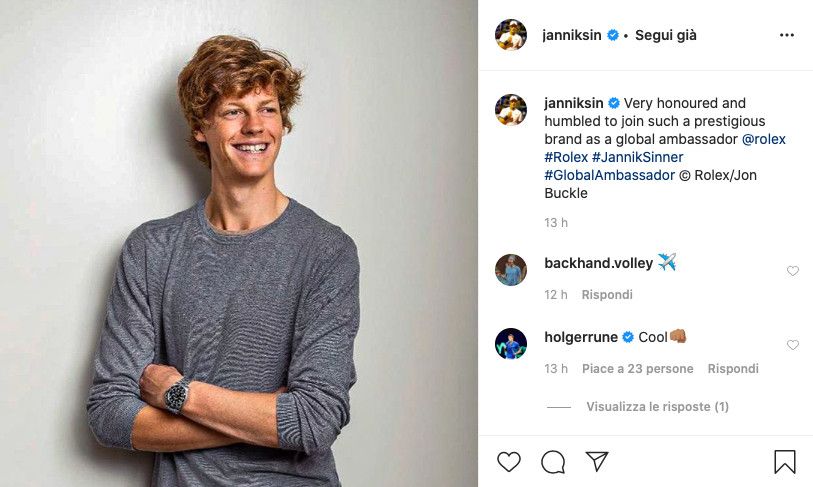
Task: Like the holgerrune comment
Action: pyautogui.click(x=793, y=345)
